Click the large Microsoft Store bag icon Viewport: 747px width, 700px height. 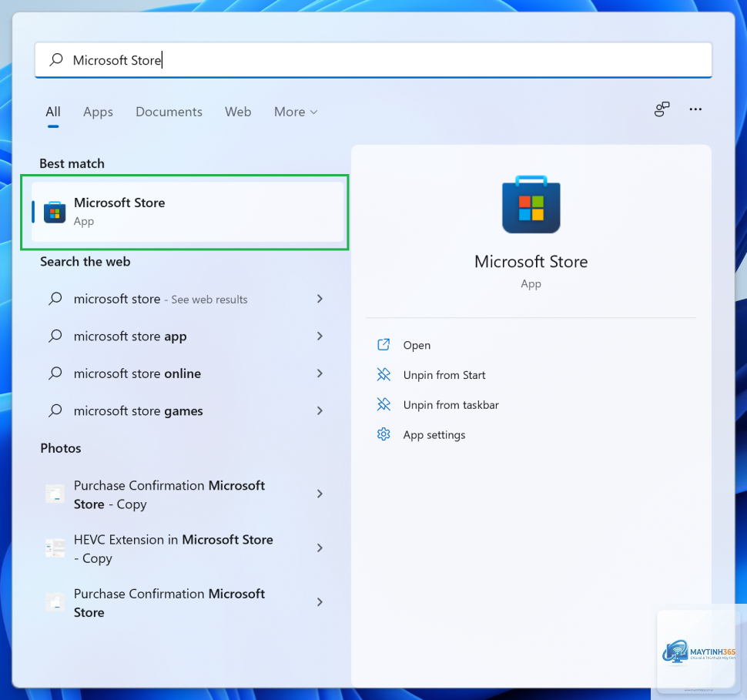[x=531, y=204]
